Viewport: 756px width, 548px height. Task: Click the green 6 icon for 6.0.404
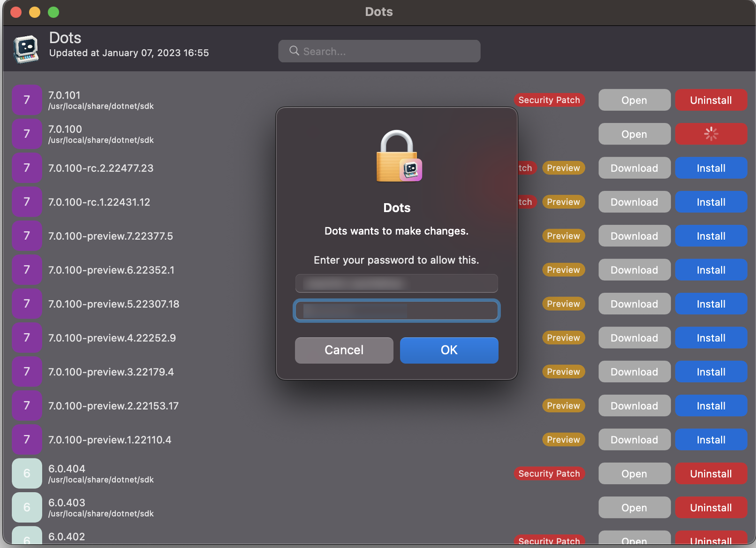pos(27,473)
